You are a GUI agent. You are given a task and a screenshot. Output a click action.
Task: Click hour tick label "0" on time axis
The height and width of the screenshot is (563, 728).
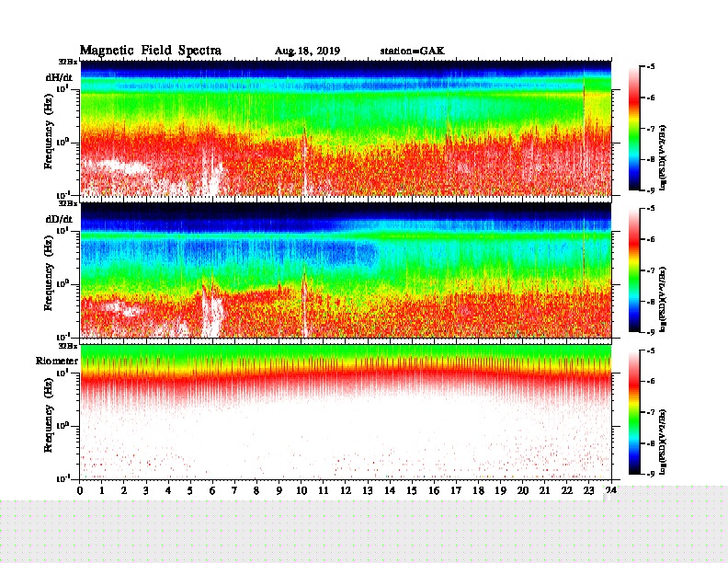click(x=80, y=490)
